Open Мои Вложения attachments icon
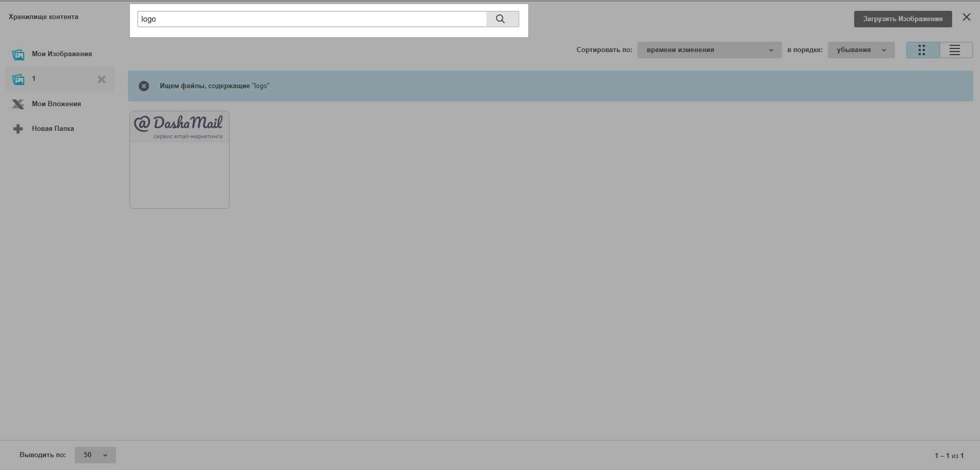Screen dimensions: 980x470 click(18, 104)
